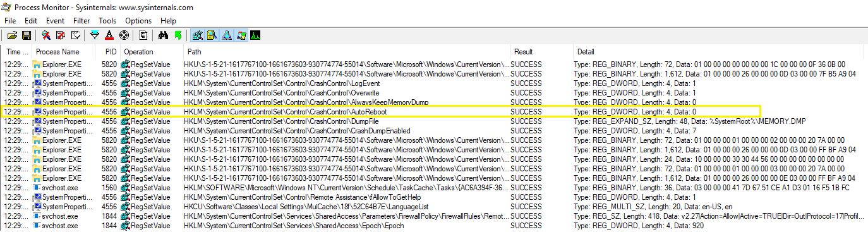The height and width of the screenshot is (232, 868).
Task: Toggle the Show Network Activity icon
Action: 226,35
